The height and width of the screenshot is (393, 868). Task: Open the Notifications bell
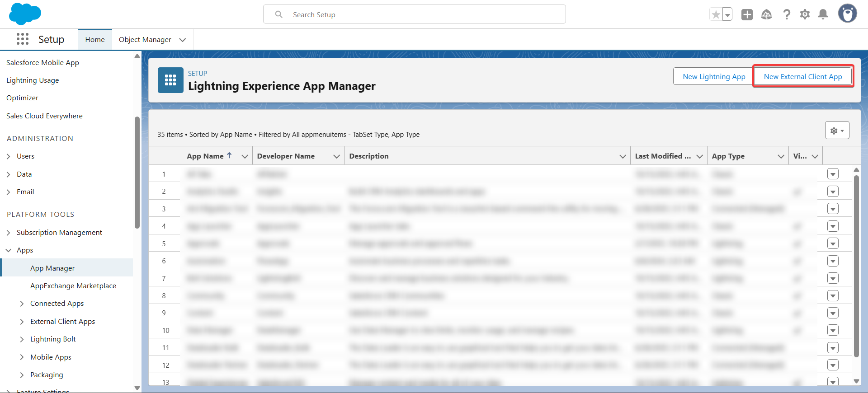pos(823,14)
